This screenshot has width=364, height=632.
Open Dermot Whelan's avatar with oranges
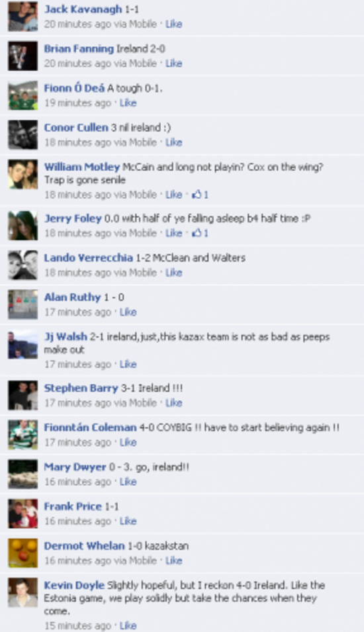(x=23, y=553)
